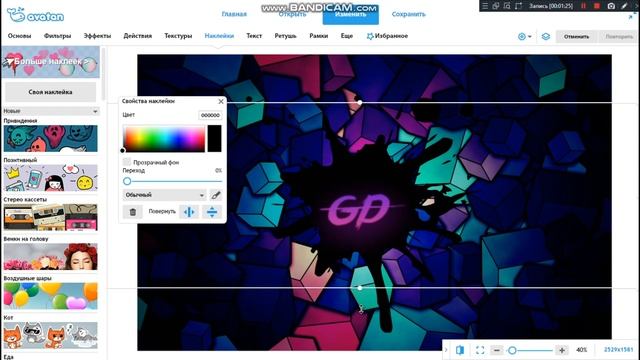This screenshot has width=640, height=360.
Task: Select the Воздушные шары sticker pack
Action: pos(51,296)
